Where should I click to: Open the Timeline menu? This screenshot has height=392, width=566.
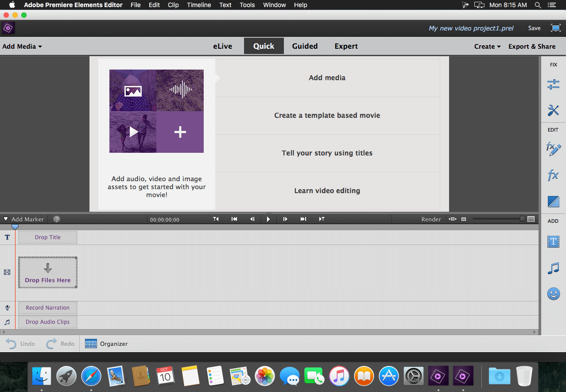pos(199,5)
